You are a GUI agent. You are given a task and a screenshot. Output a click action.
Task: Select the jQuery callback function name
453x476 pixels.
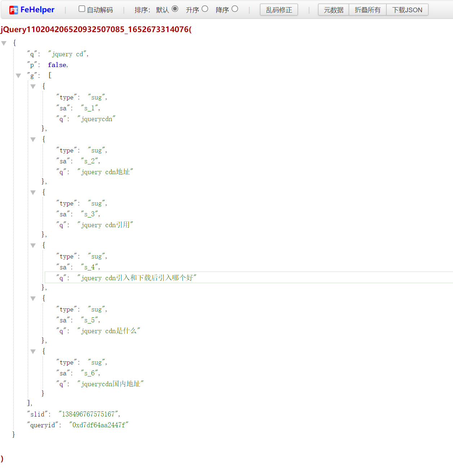[96, 30]
